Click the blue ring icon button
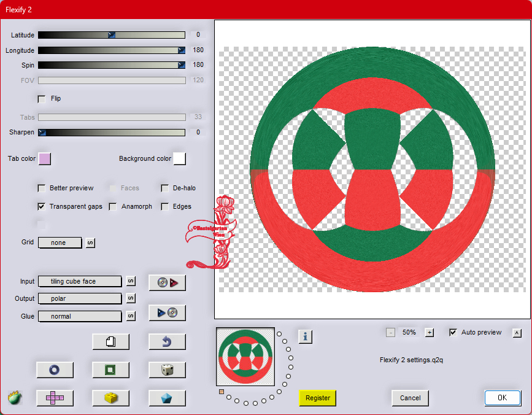This screenshot has width=532, height=415. pos(55,370)
